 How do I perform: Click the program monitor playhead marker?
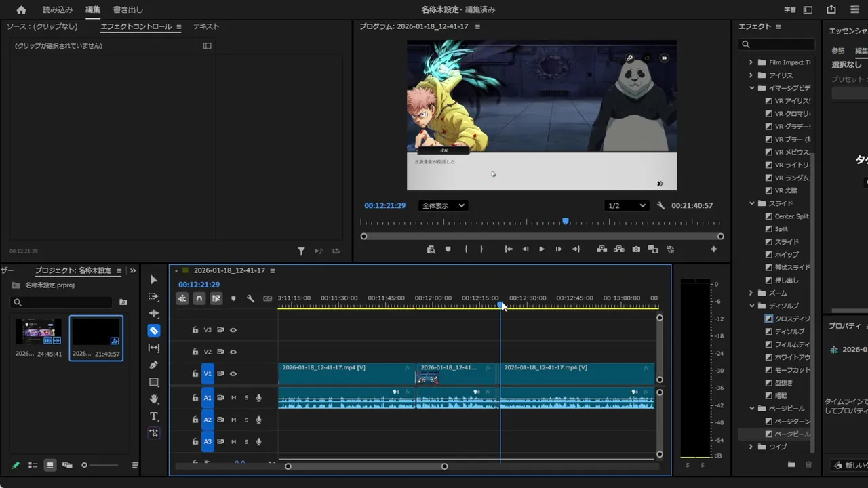pos(566,221)
